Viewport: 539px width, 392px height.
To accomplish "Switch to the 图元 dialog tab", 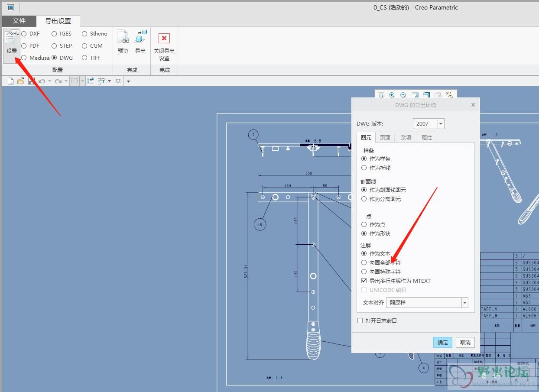I will (367, 137).
